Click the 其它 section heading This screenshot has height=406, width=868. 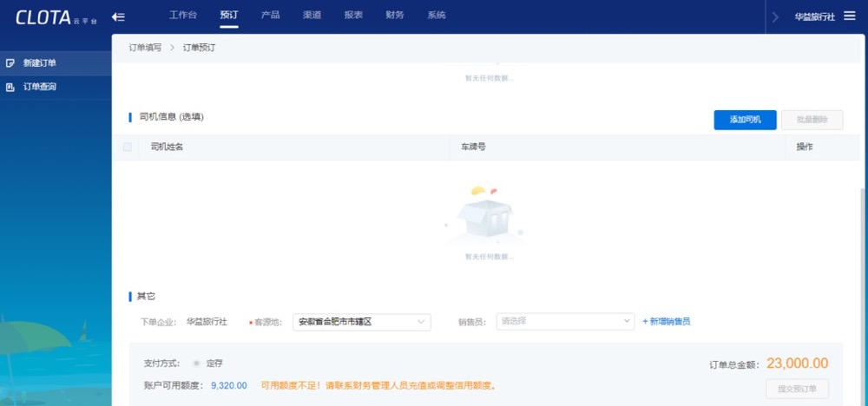[x=146, y=297]
